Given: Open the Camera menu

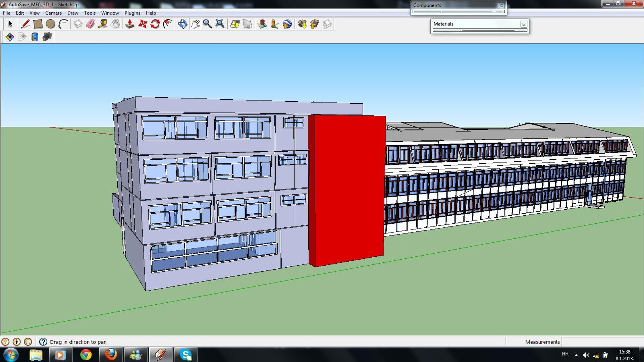Looking at the screenshot, I should coord(53,13).
